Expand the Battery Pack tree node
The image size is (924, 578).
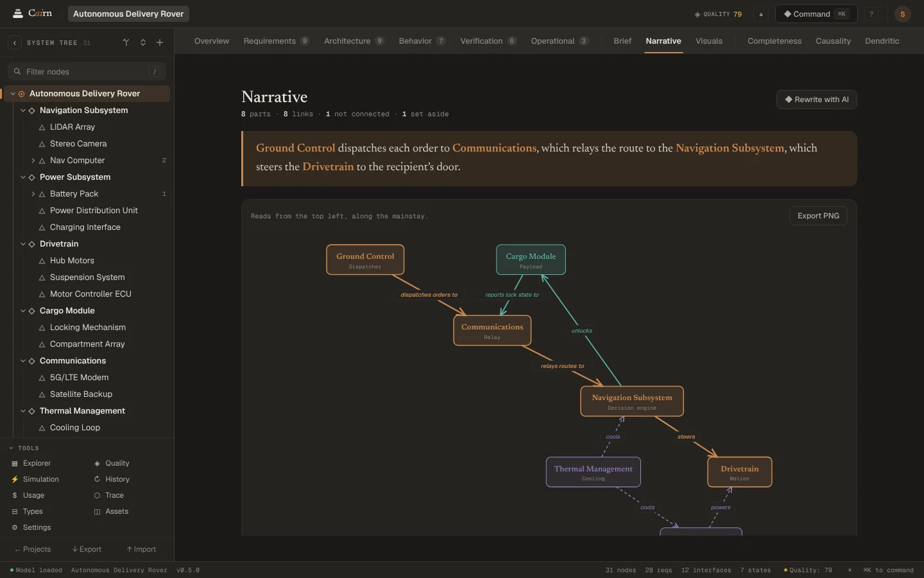pyautogui.click(x=33, y=194)
